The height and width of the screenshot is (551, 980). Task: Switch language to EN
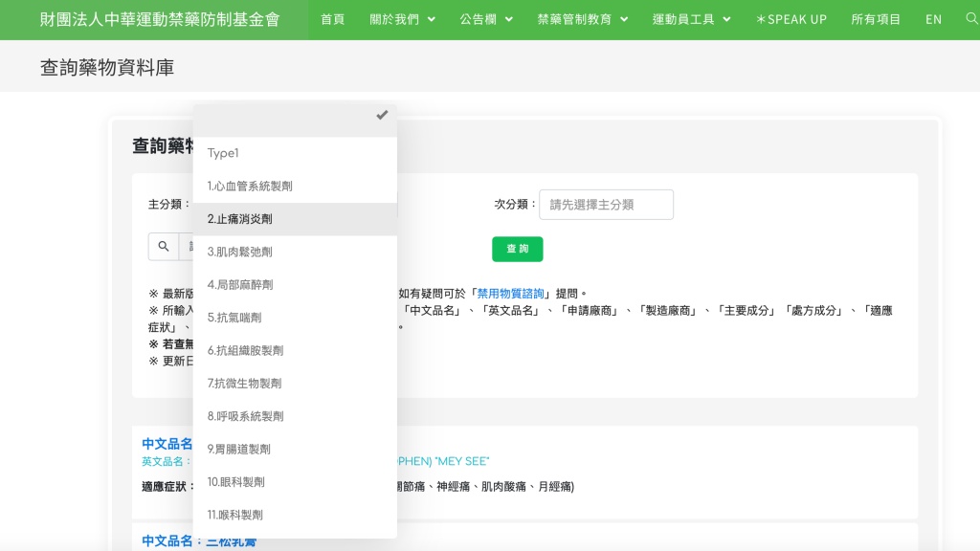933,19
